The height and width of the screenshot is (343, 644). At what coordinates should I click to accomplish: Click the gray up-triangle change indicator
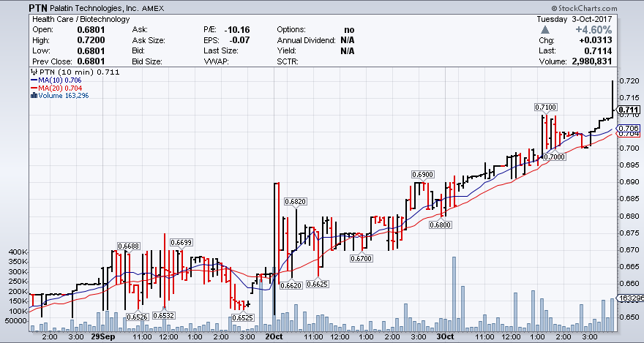click(x=545, y=29)
